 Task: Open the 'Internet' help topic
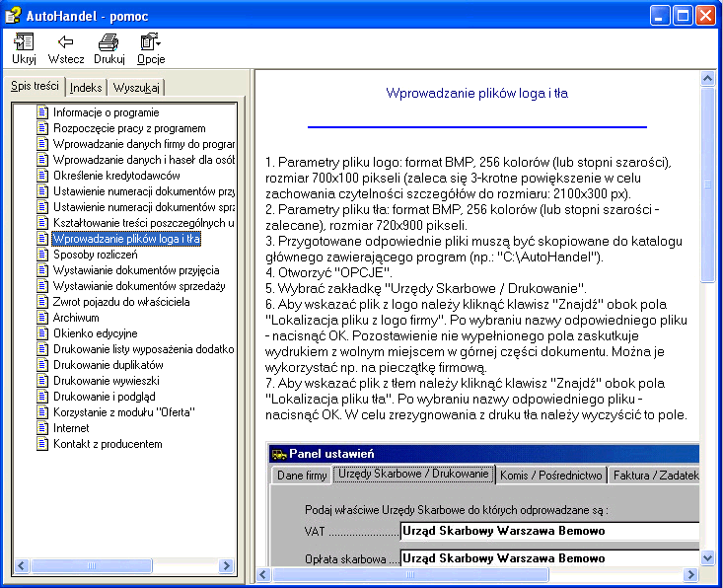(x=71, y=428)
